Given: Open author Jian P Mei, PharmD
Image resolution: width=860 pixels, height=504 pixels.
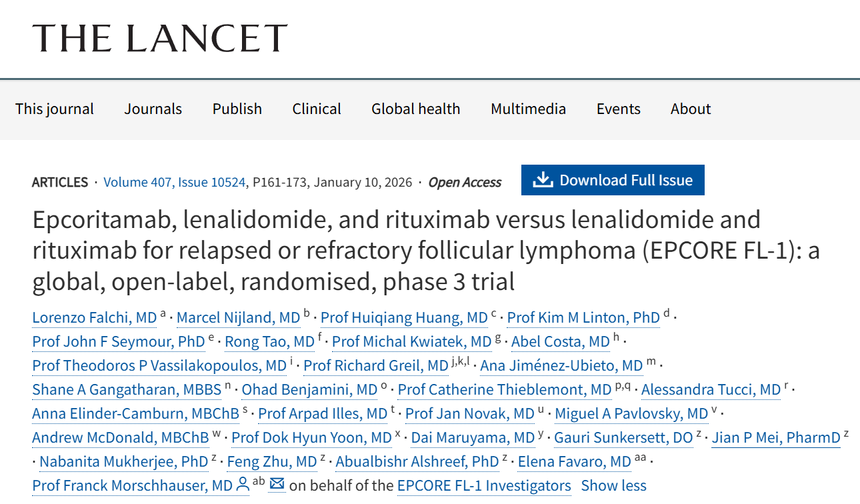Looking at the screenshot, I should [x=775, y=437].
